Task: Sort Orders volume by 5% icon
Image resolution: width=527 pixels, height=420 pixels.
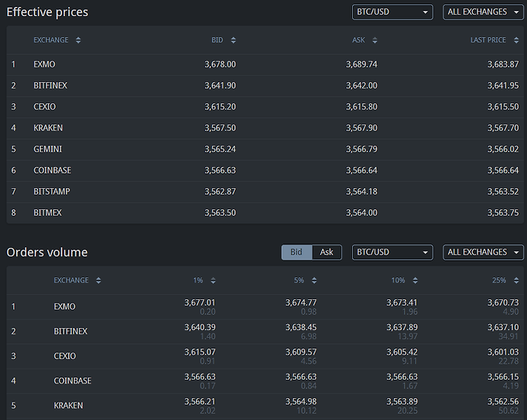Action: click(314, 280)
